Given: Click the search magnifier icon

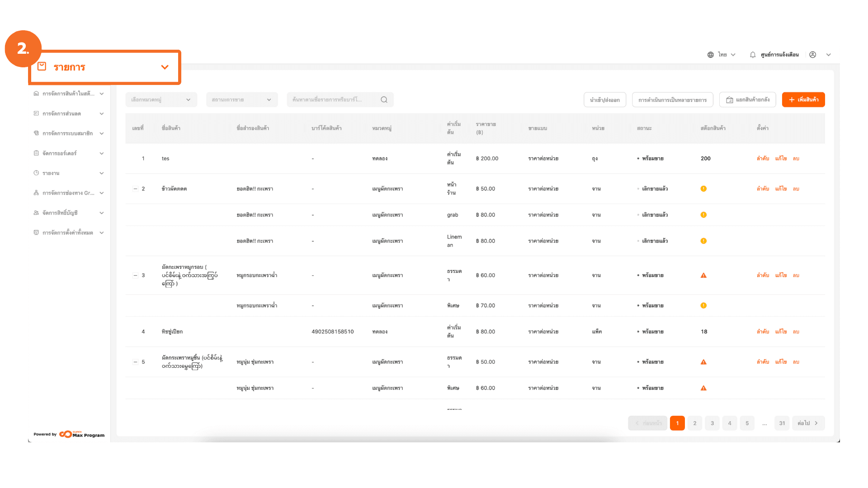Looking at the screenshot, I should coord(384,100).
